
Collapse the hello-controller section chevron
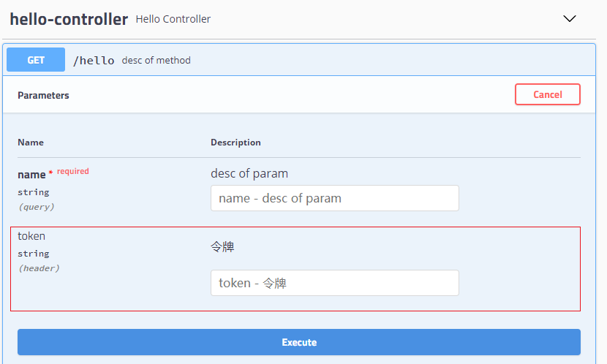(x=570, y=18)
